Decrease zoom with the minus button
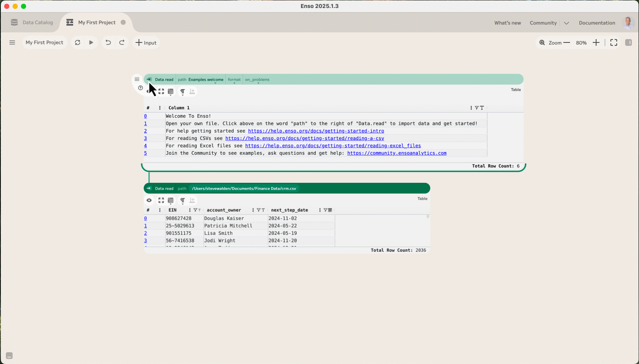Image resolution: width=639 pixels, height=364 pixels. [567, 42]
